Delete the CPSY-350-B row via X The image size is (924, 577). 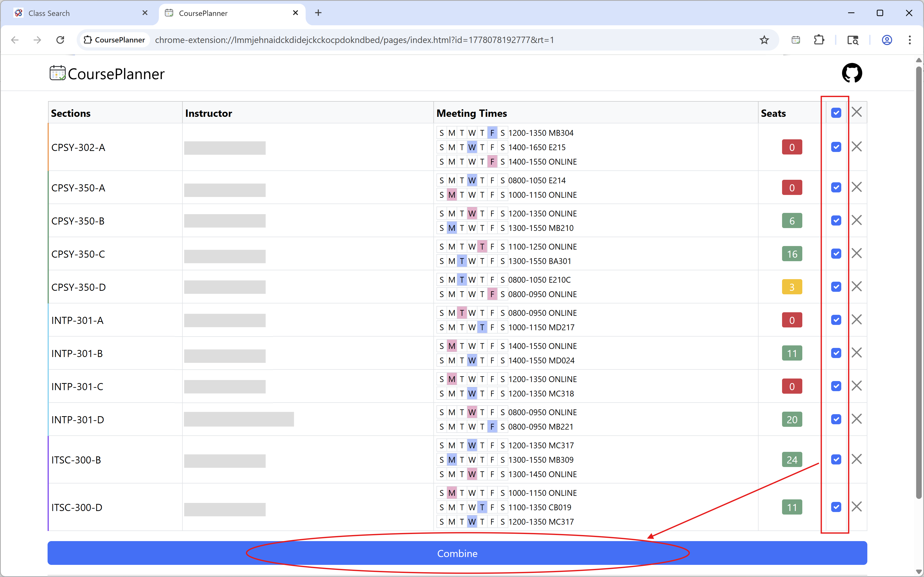coord(856,220)
